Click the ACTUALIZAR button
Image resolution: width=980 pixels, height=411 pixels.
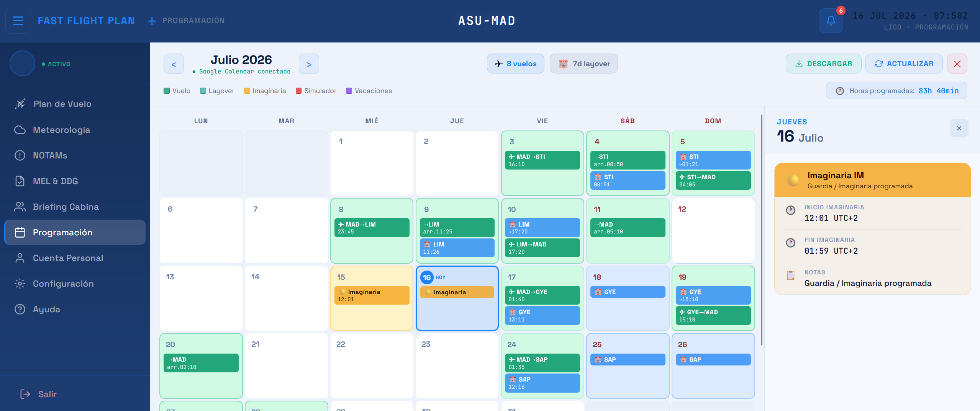click(x=904, y=64)
